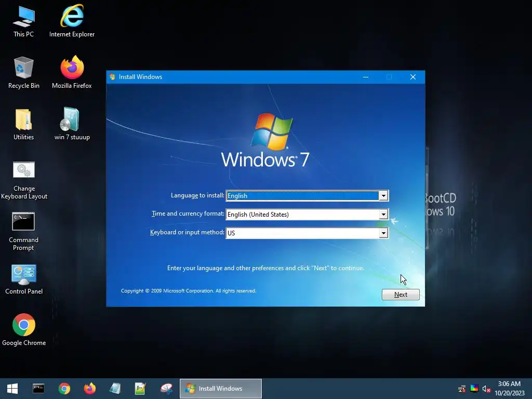Click Chrome icon in taskbar
The width and height of the screenshot is (532, 399).
64,389
